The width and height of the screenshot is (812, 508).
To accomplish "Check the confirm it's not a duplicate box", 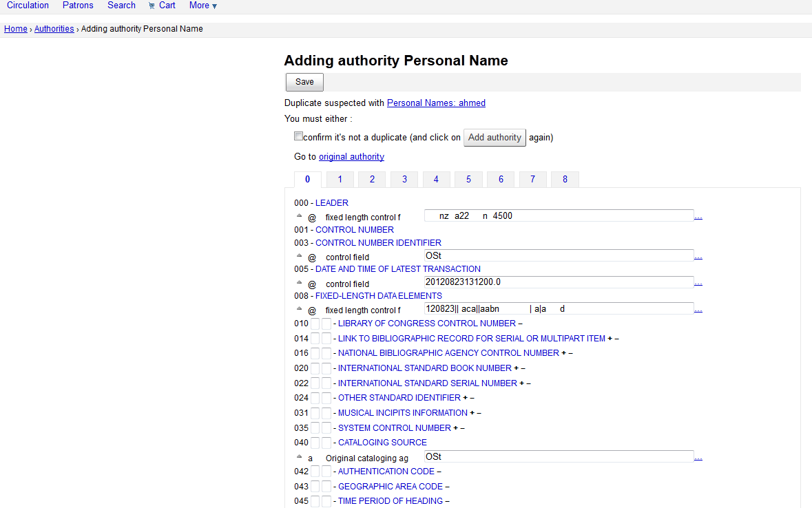I will (298, 136).
